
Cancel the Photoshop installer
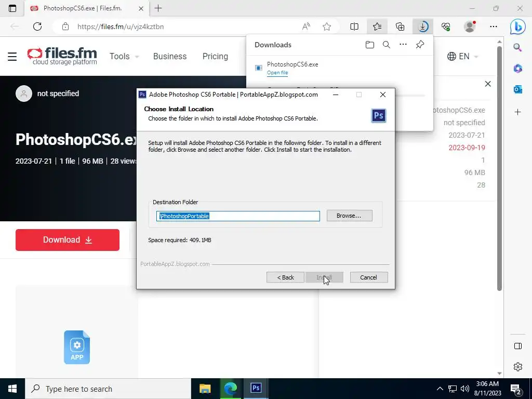pyautogui.click(x=368, y=277)
